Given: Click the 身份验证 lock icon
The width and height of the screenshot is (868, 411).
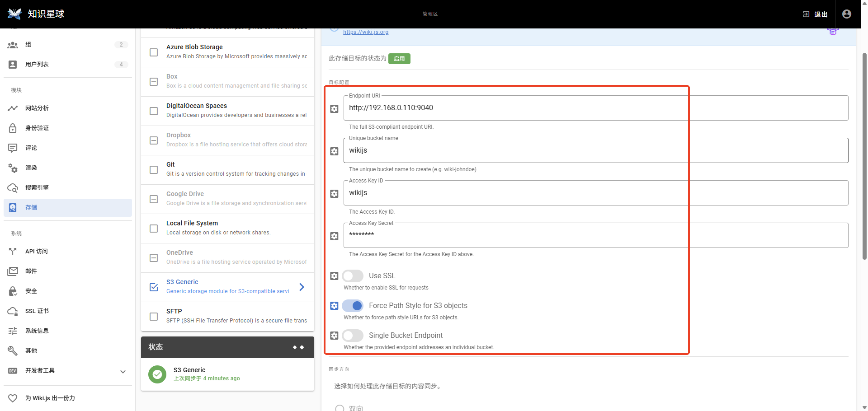Looking at the screenshot, I should pyautogui.click(x=13, y=128).
